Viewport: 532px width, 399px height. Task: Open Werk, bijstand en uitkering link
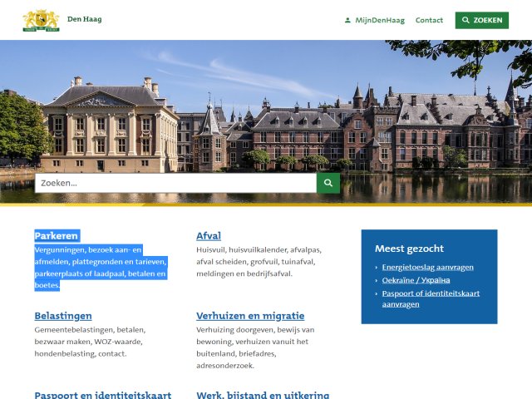[x=263, y=395]
